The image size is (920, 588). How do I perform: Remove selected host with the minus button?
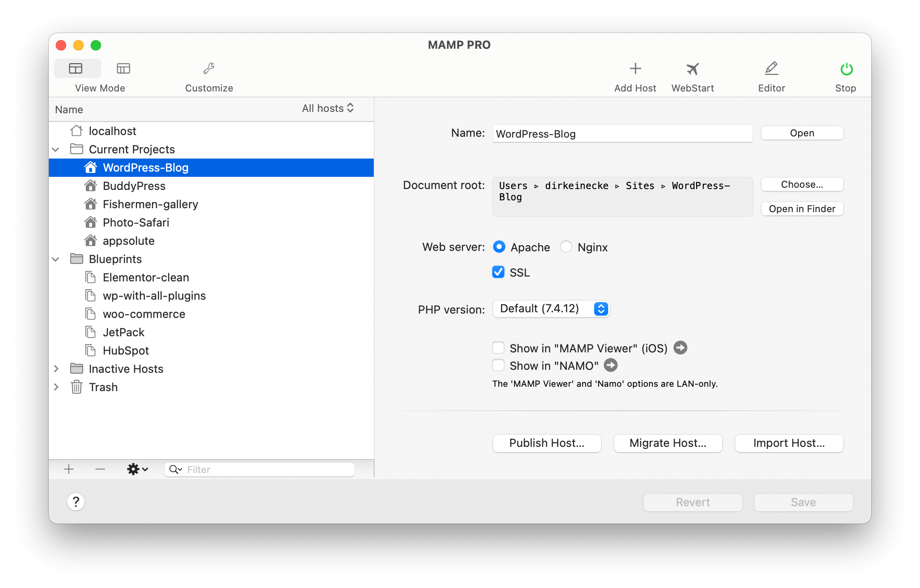[100, 469]
